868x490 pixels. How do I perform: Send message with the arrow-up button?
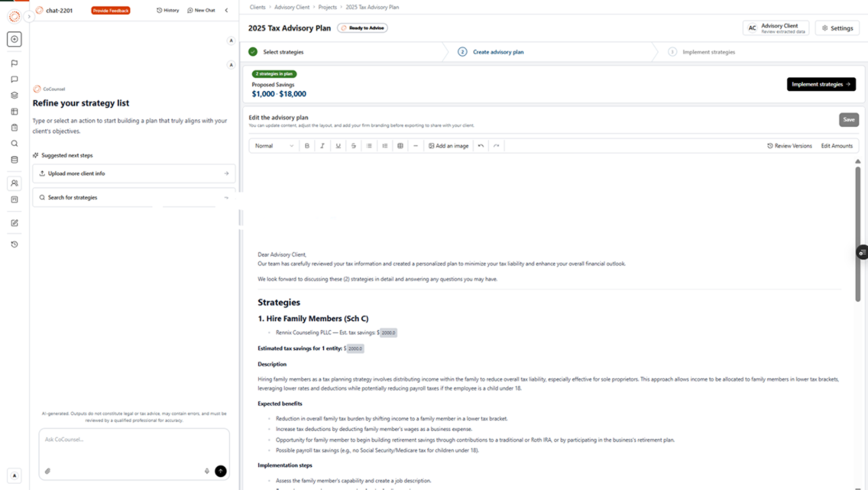coord(220,471)
